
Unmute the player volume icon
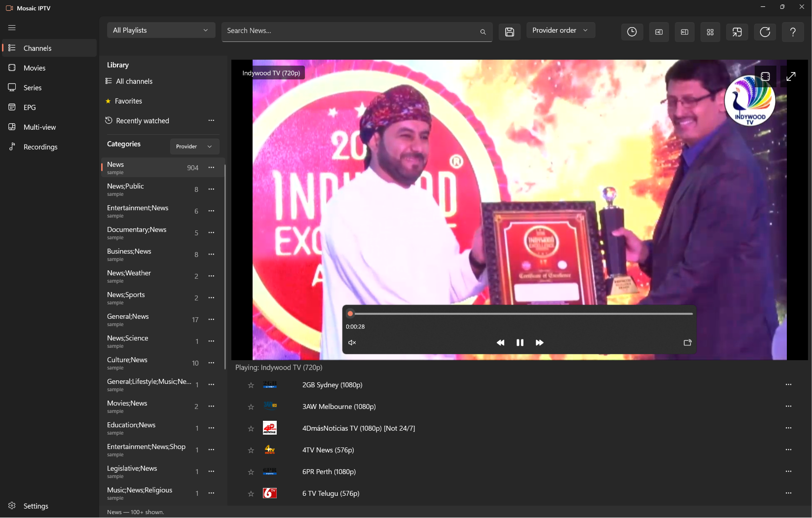352,342
